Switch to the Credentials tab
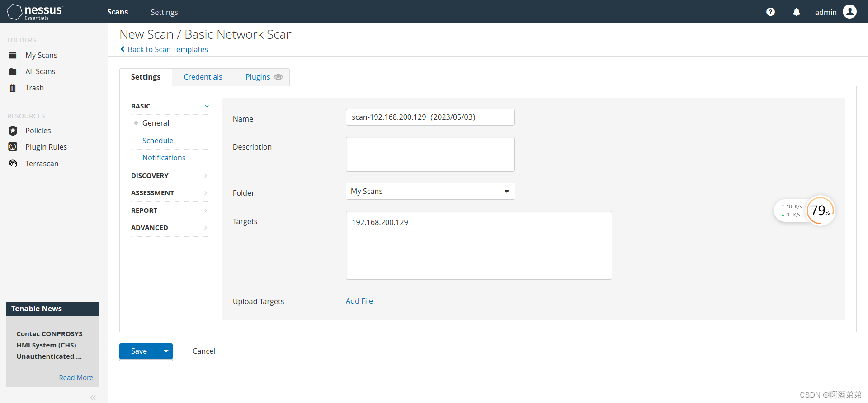The width and height of the screenshot is (868, 403). 203,77
